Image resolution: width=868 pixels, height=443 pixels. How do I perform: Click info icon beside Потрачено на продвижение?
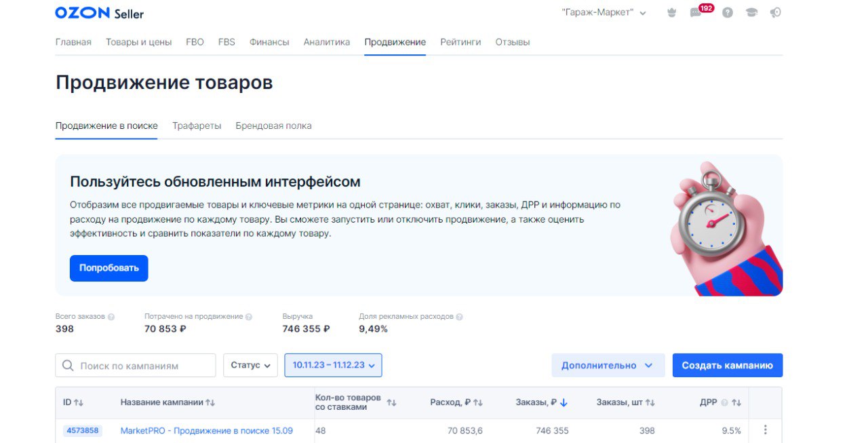(x=249, y=317)
